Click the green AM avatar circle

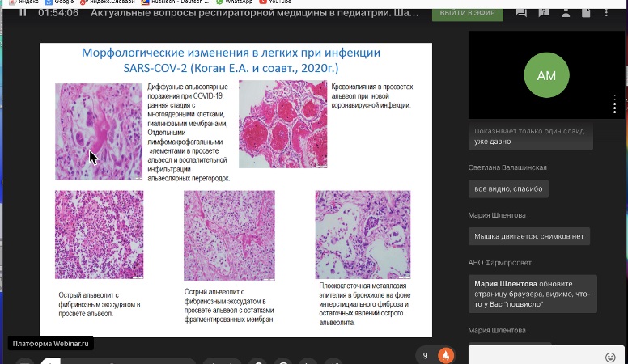(546, 75)
